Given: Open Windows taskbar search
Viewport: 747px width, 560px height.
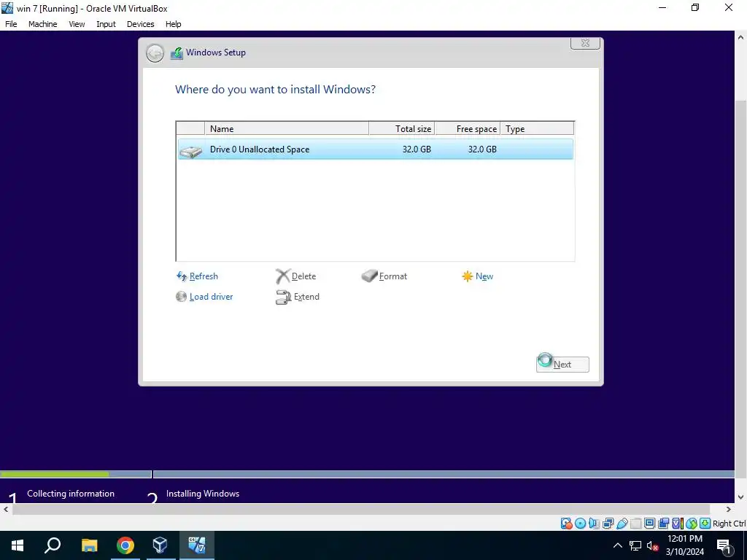Looking at the screenshot, I should click(53, 545).
